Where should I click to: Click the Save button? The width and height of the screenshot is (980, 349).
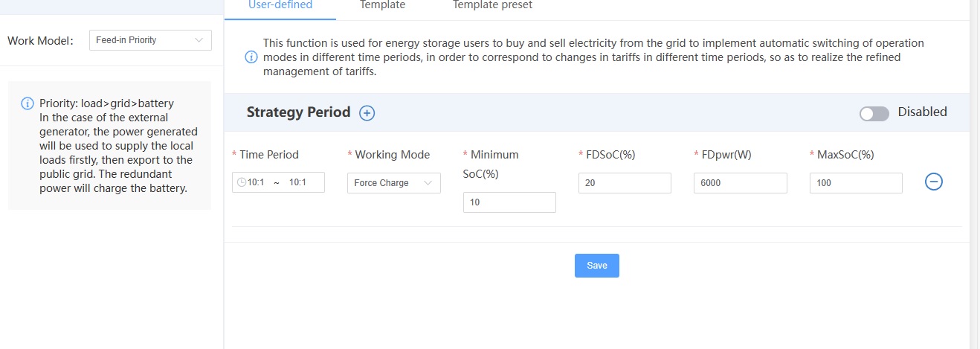[x=596, y=266]
